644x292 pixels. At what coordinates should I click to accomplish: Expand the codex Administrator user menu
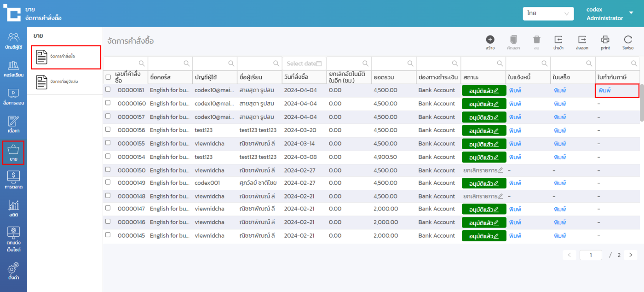(631, 13)
